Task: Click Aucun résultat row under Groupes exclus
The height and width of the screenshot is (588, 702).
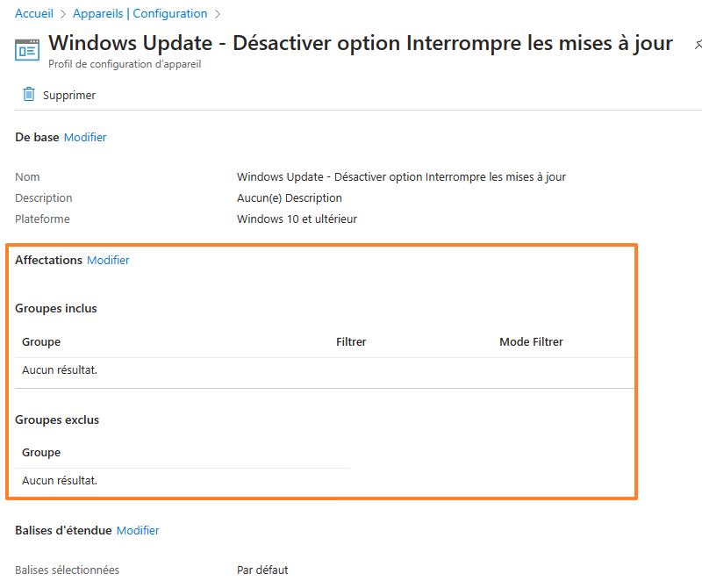Action: tap(60, 481)
